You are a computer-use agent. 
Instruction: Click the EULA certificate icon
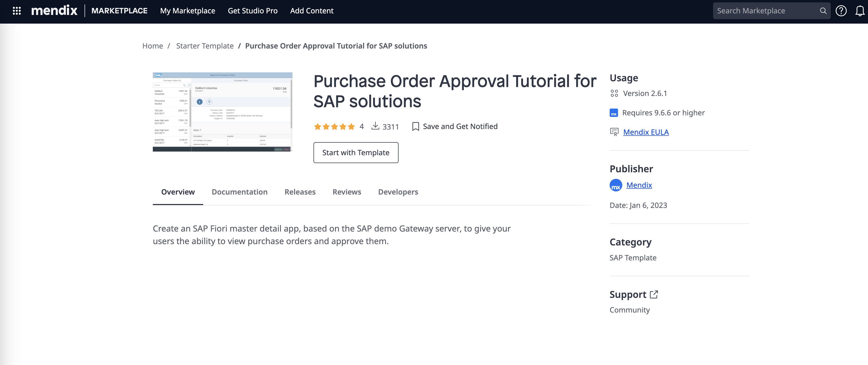(x=614, y=132)
